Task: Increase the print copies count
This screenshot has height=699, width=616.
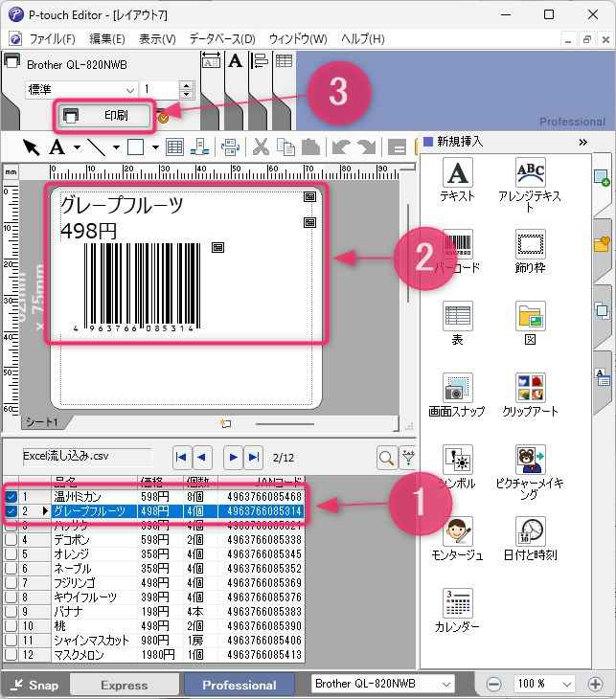Action: tap(187, 85)
